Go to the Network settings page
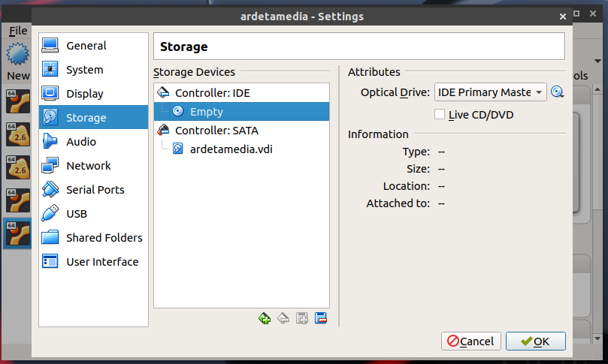Viewport: 608px width, 364px height. (x=88, y=166)
